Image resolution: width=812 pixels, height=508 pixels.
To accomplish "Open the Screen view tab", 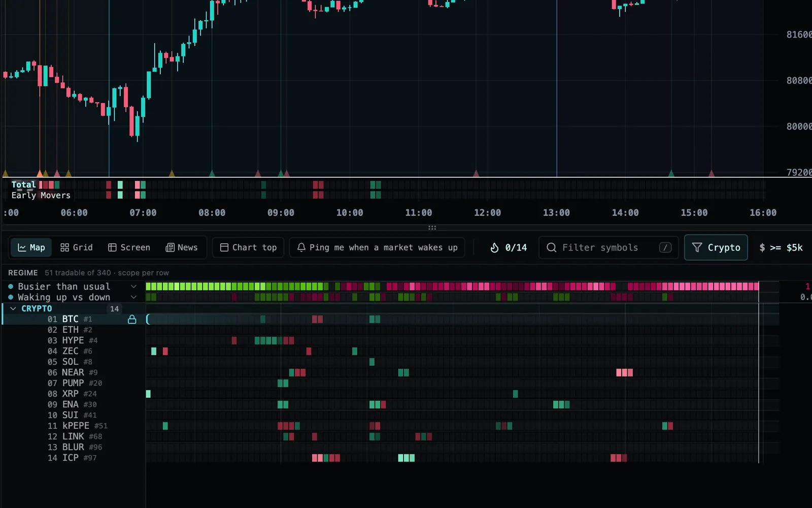I will [129, 247].
